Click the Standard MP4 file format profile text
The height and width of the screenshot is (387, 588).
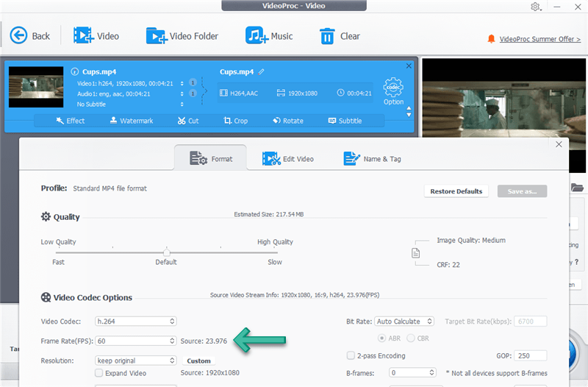(x=110, y=188)
